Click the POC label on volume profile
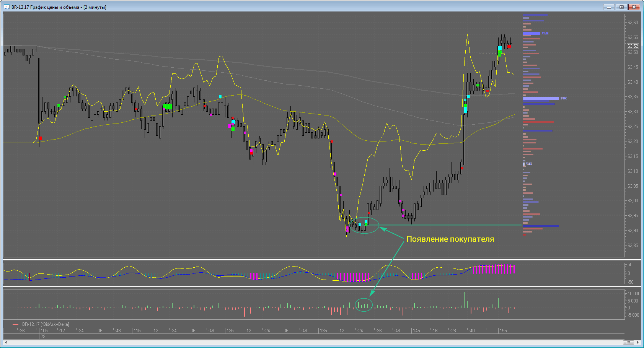 (x=564, y=99)
